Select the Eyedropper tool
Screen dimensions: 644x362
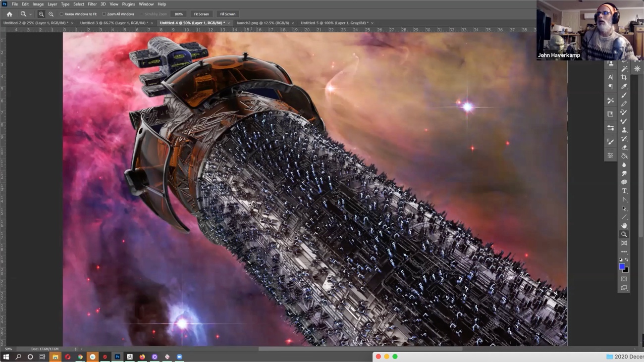[x=624, y=86]
